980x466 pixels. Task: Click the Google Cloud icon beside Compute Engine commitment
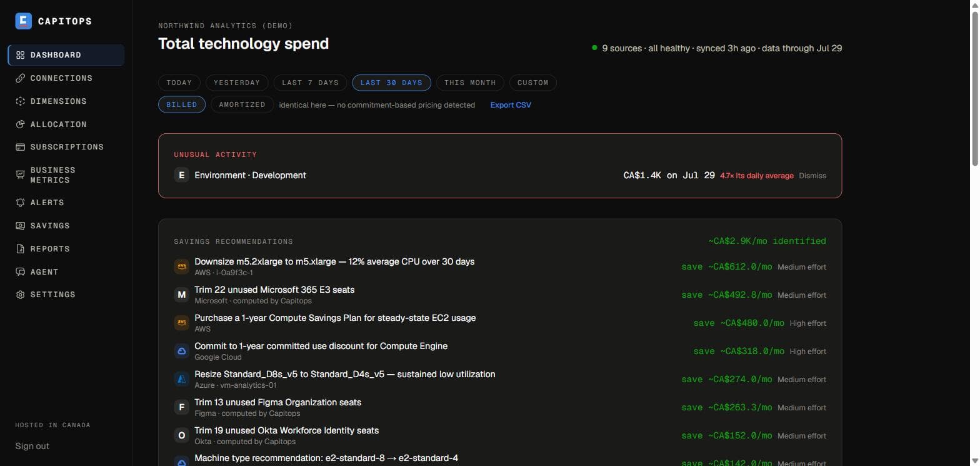[182, 351]
